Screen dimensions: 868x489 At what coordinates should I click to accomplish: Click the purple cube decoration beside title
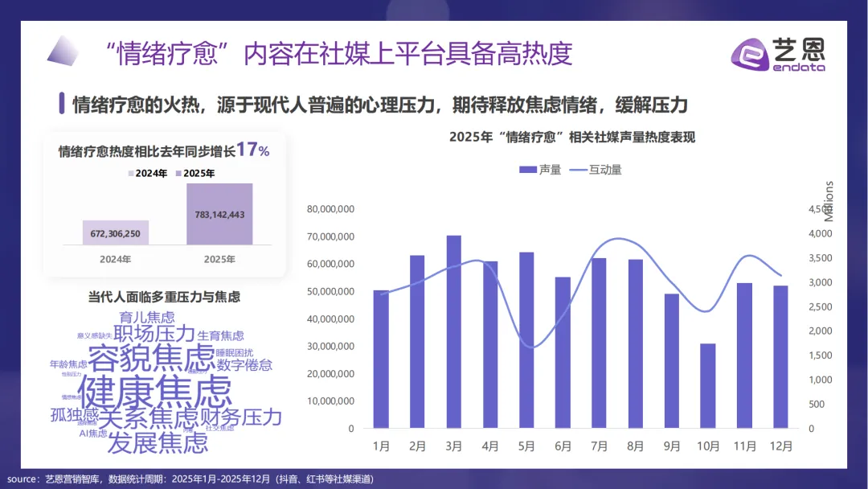point(63,51)
